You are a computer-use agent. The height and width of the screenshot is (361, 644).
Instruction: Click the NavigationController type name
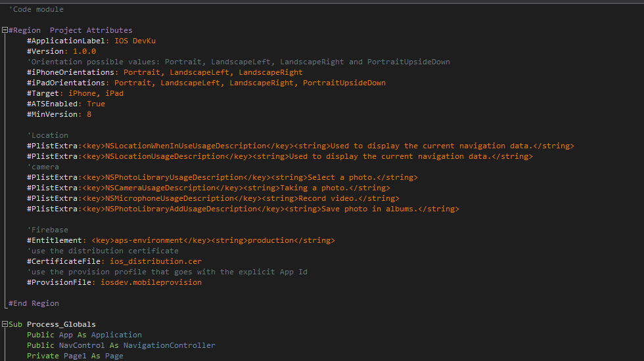click(x=170, y=345)
